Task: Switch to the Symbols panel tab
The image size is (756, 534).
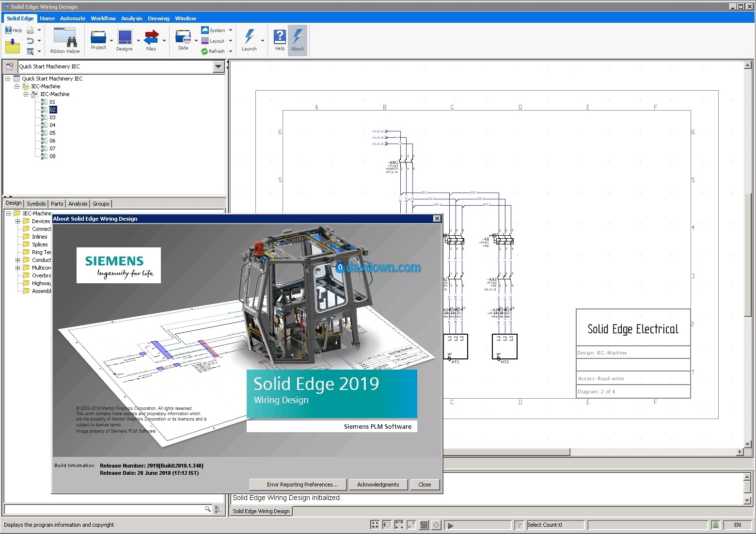Action: (x=36, y=204)
